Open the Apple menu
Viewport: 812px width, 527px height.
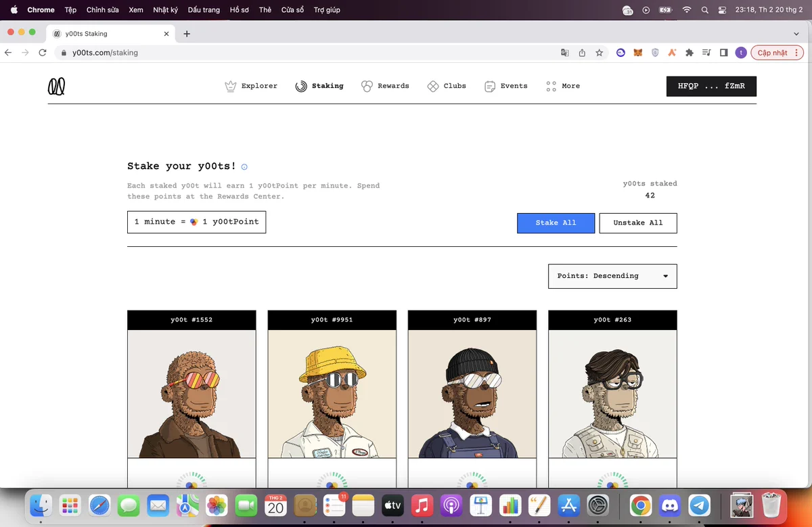14,10
